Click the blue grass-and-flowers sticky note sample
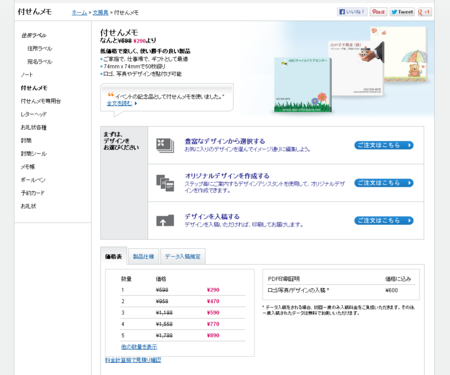Image resolution: width=450 pixels, height=375 pixels. click(x=302, y=85)
